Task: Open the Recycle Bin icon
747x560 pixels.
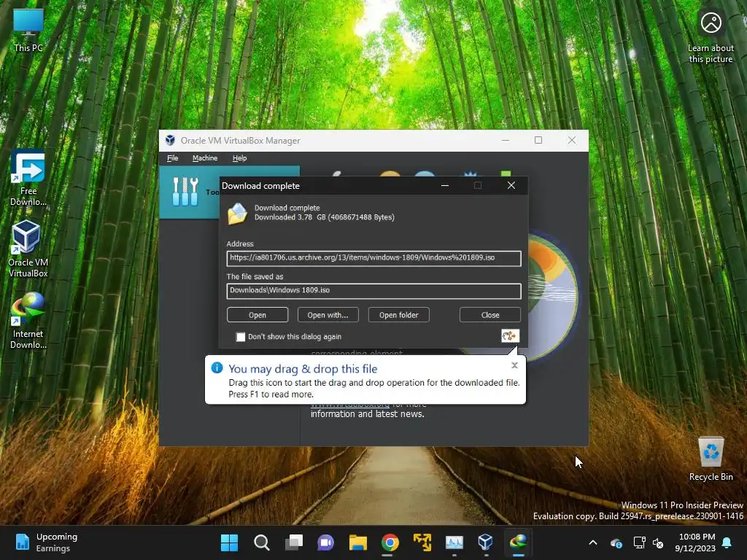Action: (x=711, y=459)
